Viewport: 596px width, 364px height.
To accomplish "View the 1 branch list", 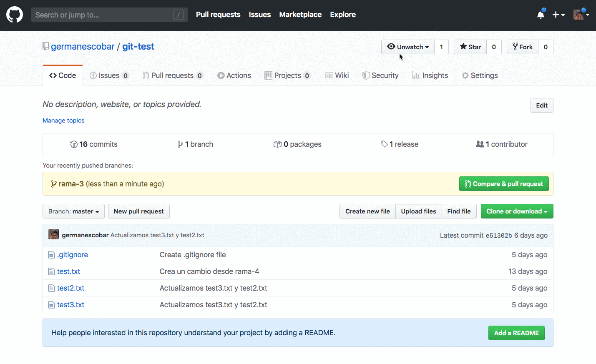I will click(195, 144).
